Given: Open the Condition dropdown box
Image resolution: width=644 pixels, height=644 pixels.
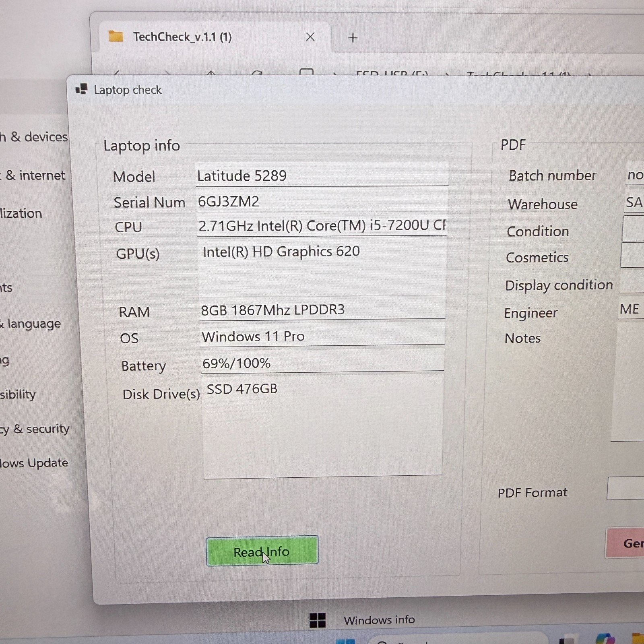Looking at the screenshot, I should pos(633,229).
